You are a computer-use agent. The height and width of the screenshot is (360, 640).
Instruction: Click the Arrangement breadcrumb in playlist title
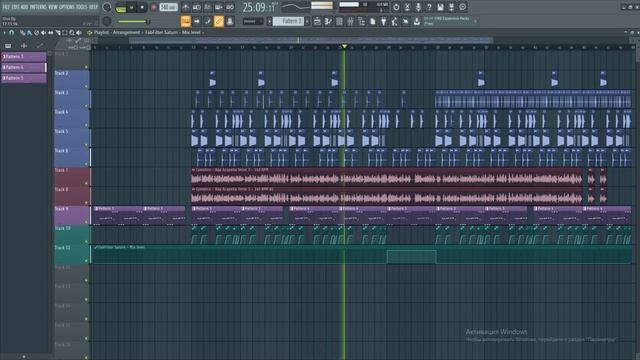[126, 32]
